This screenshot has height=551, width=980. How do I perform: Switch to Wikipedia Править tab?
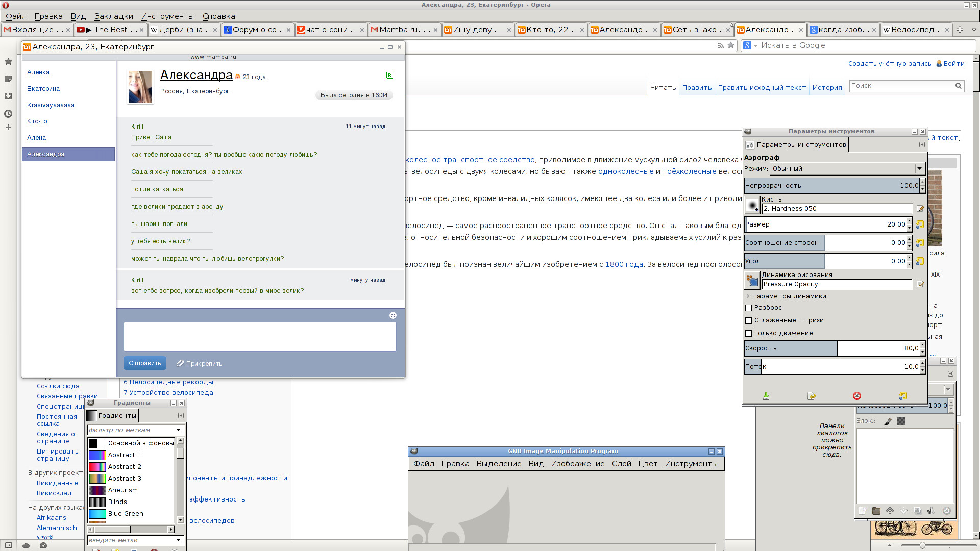click(697, 88)
